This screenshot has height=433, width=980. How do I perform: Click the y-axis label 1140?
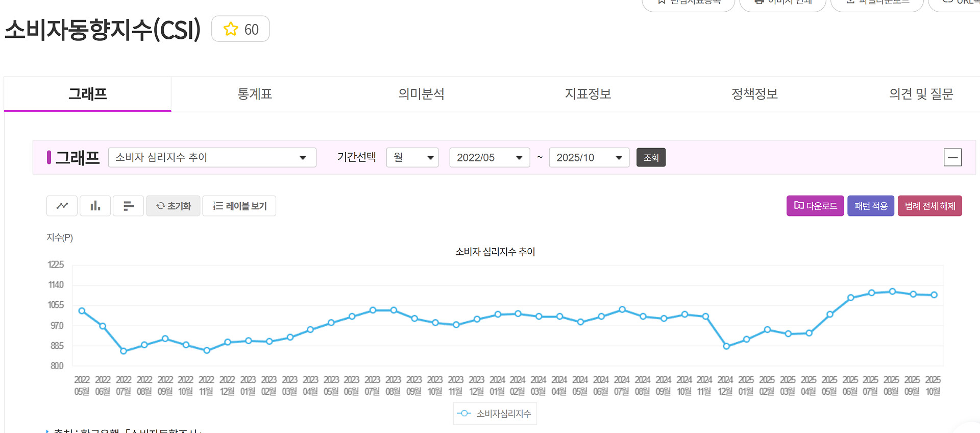click(56, 285)
